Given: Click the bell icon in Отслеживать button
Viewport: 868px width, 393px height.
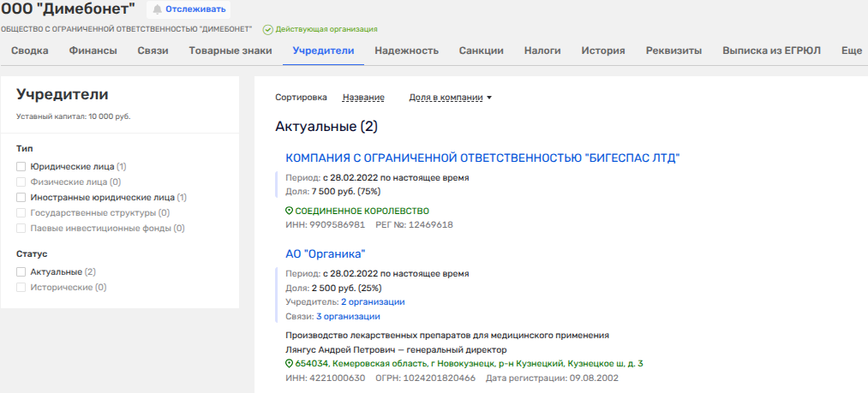Looking at the screenshot, I should click(x=158, y=9).
